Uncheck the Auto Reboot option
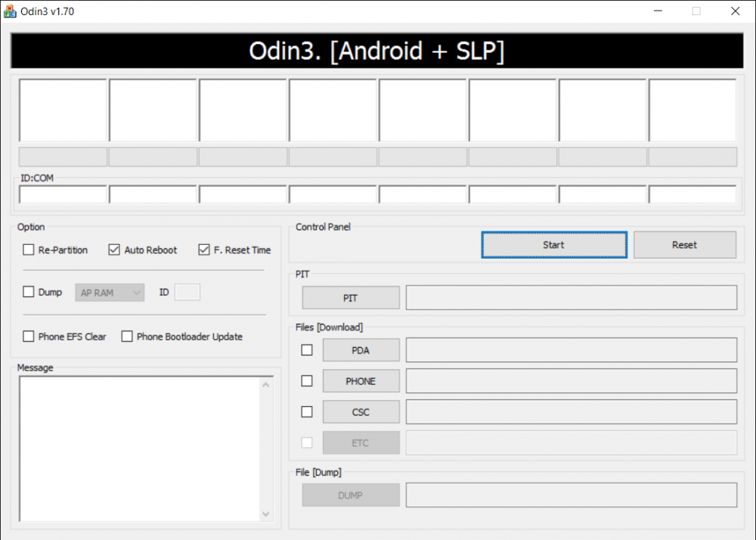This screenshot has width=756, height=540. click(115, 250)
